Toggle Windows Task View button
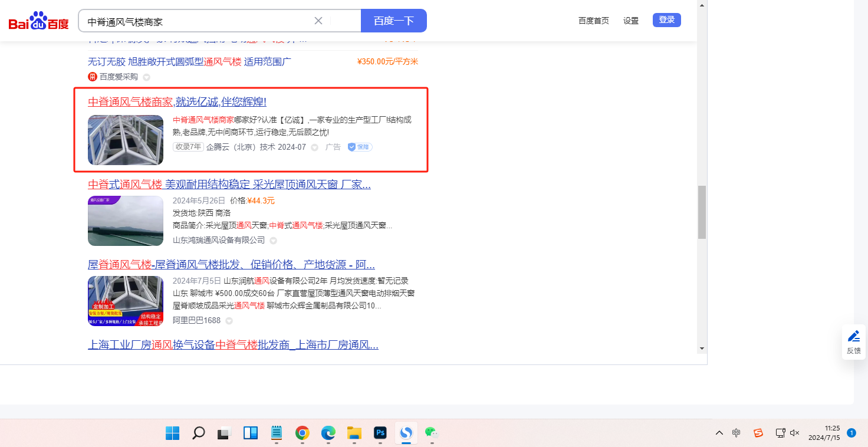The width and height of the screenshot is (868, 447). pos(224,433)
